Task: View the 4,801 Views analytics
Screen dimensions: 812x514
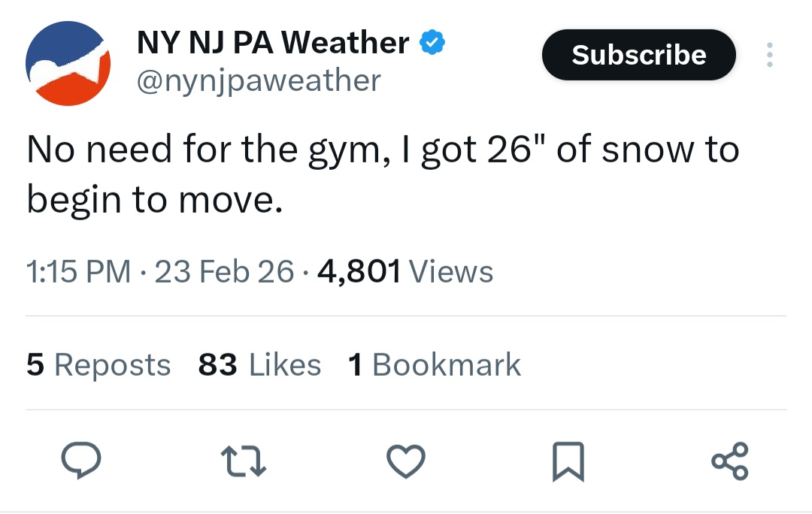Action: tap(405, 271)
